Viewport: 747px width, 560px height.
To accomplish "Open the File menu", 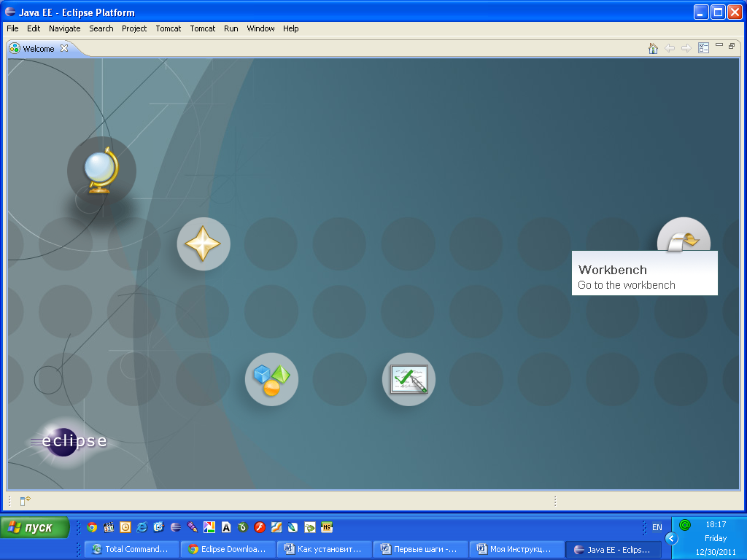I will 12,28.
